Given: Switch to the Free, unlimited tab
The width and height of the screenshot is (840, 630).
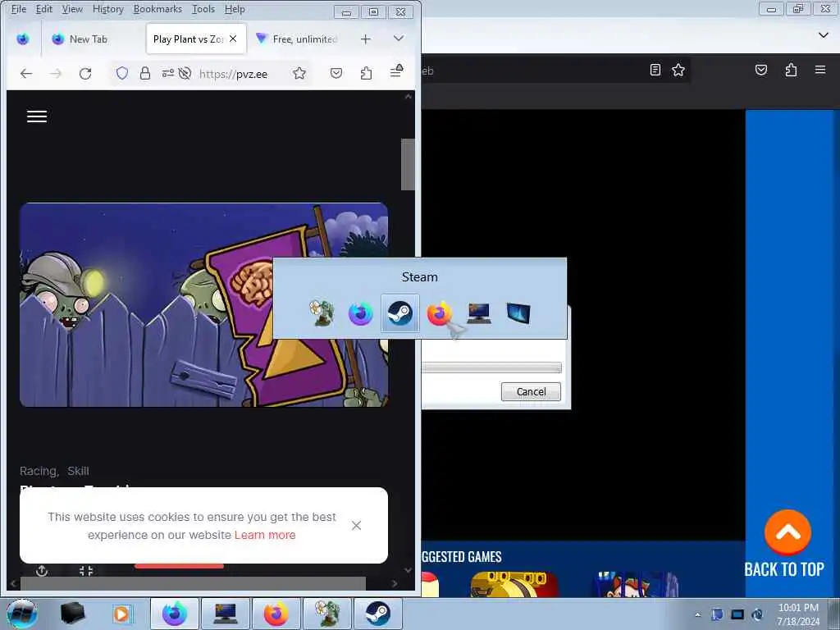Looking at the screenshot, I should [297, 39].
